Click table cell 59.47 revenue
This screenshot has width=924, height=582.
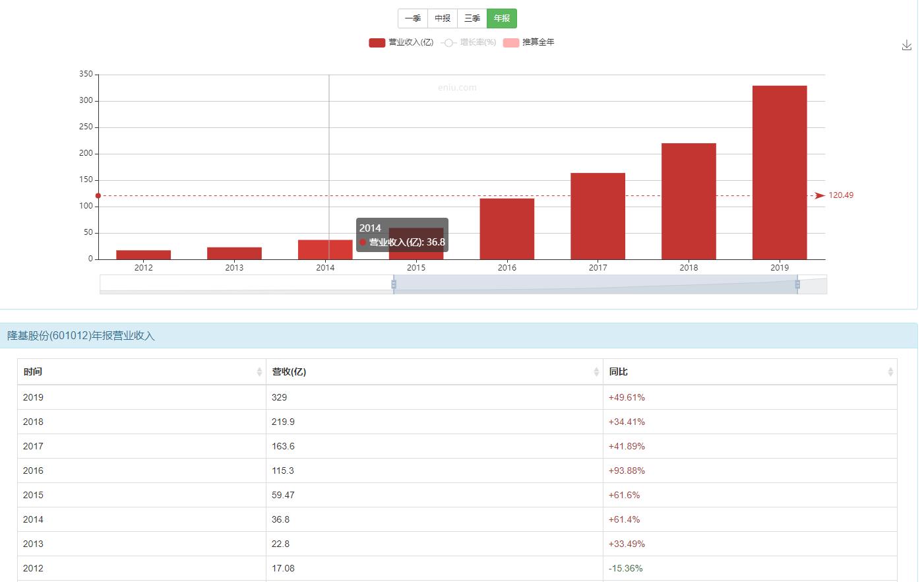click(x=435, y=495)
